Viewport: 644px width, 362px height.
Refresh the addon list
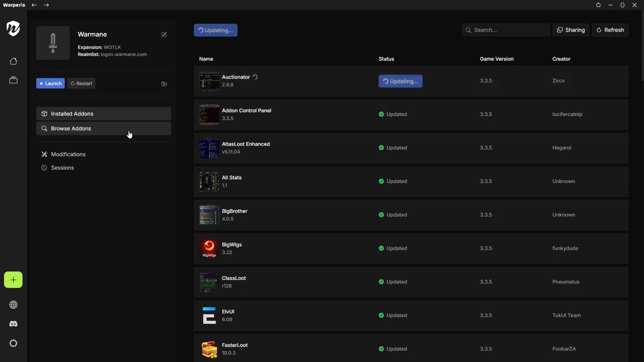[610, 30]
